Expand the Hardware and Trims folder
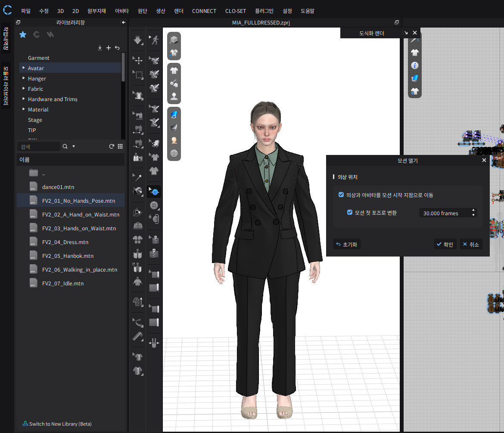This screenshot has width=504, height=433. (24, 99)
